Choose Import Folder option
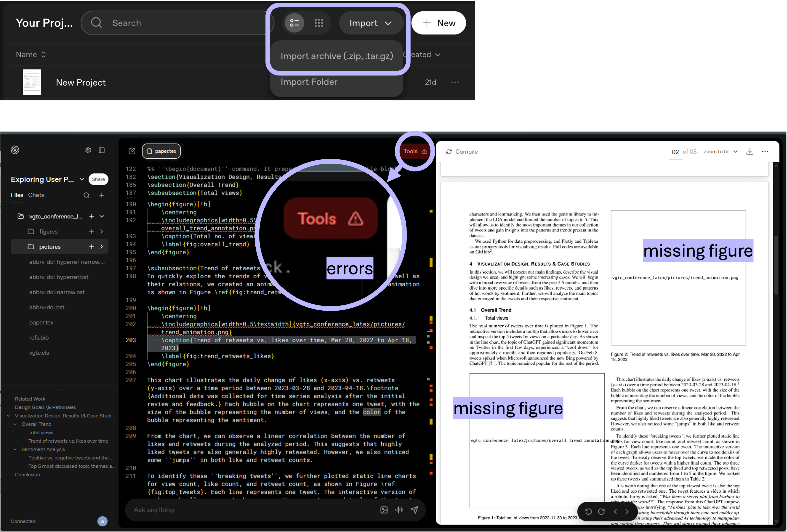The width and height of the screenshot is (787, 532). point(309,82)
